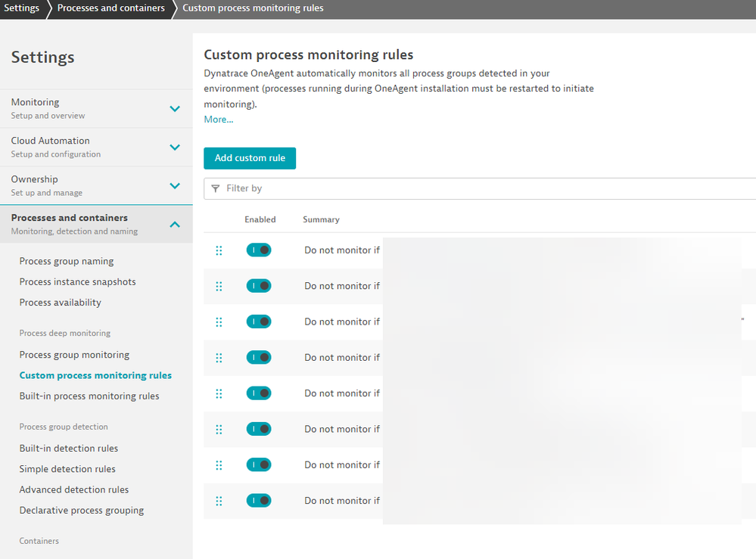Click the funnel filter icon

[x=216, y=188]
